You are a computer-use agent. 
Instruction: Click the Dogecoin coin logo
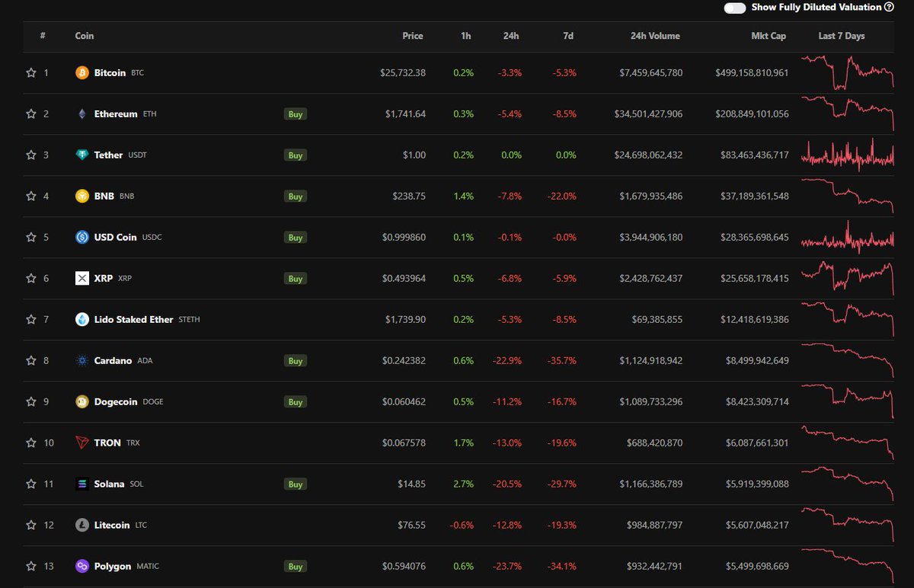(x=81, y=401)
